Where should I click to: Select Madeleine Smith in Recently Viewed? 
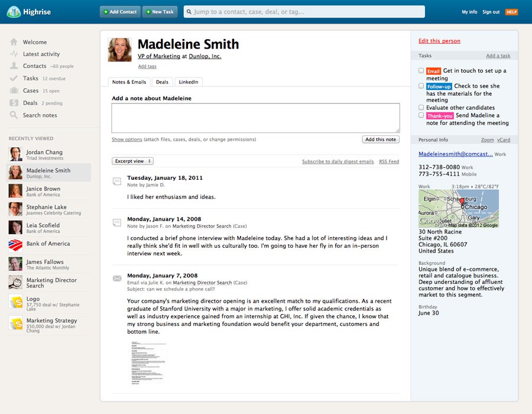coord(48,172)
